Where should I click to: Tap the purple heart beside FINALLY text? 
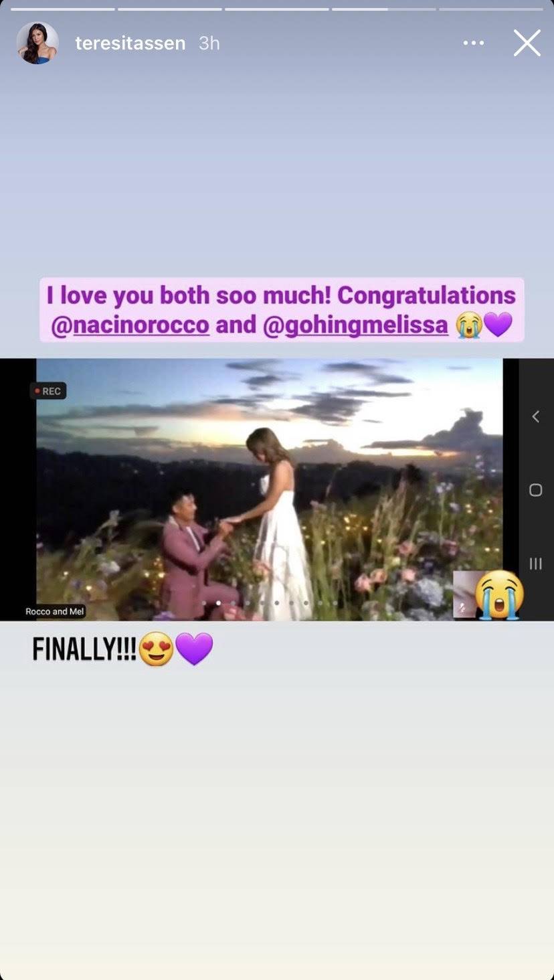[x=194, y=650]
